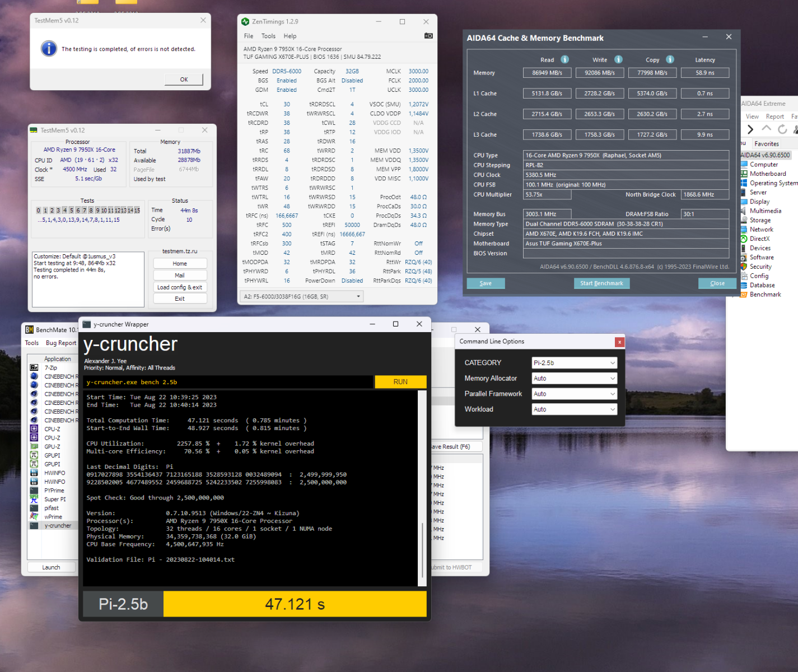Click the info icon next to Write
Image resolution: width=798 pixels, height=672 pixels.
click(x=618, y=59)
